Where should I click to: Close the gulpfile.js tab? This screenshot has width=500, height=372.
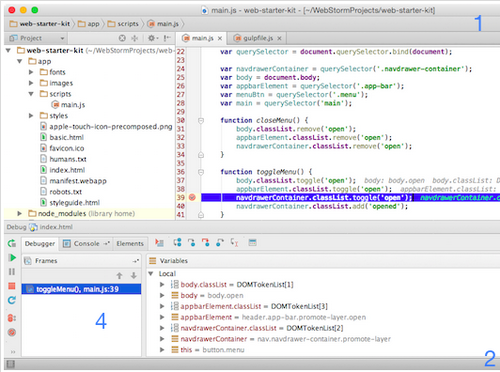click(279, 39)
